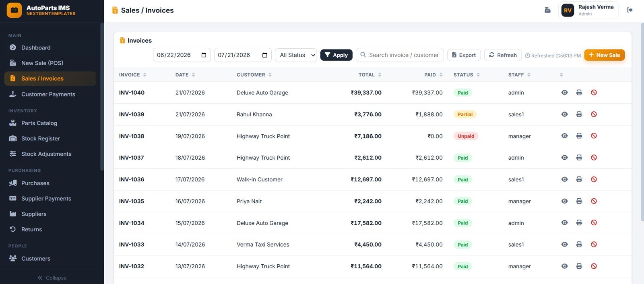The height and width of the screenshot is (284, 644).
Task: Go to Purchases
Action: [x=50, y=183]
